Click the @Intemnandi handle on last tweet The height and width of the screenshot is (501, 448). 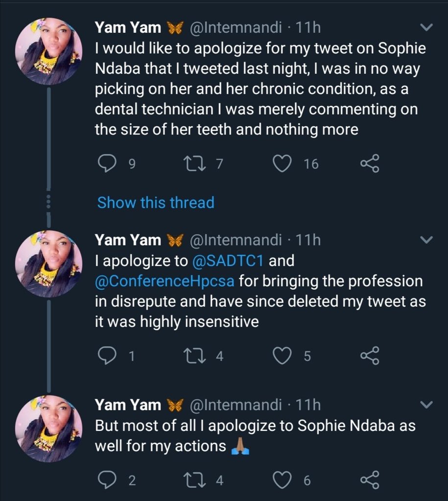pyautogui.click(x=235, y=405)
